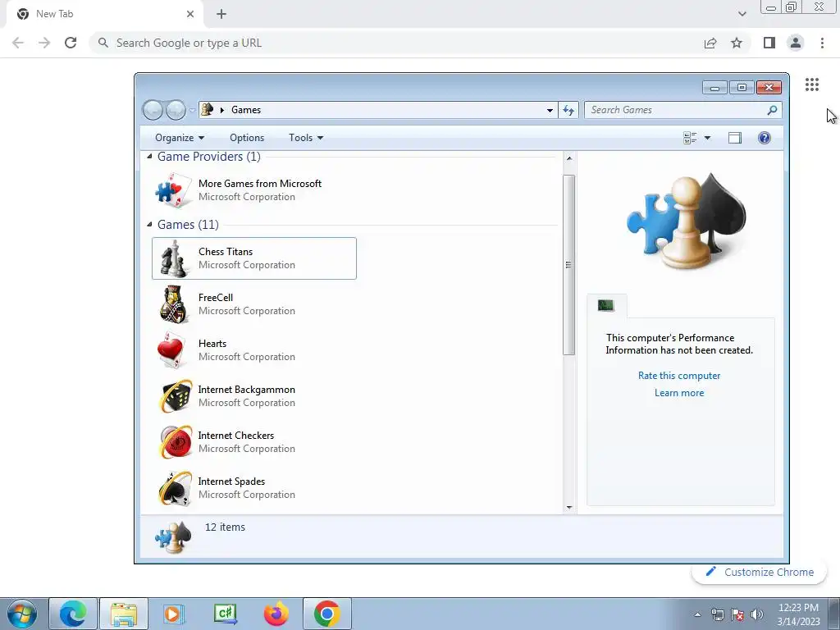Open File Explorer taskbar icon
The width and height of the screenshot is (840, 630).
[x=124, y=614]
